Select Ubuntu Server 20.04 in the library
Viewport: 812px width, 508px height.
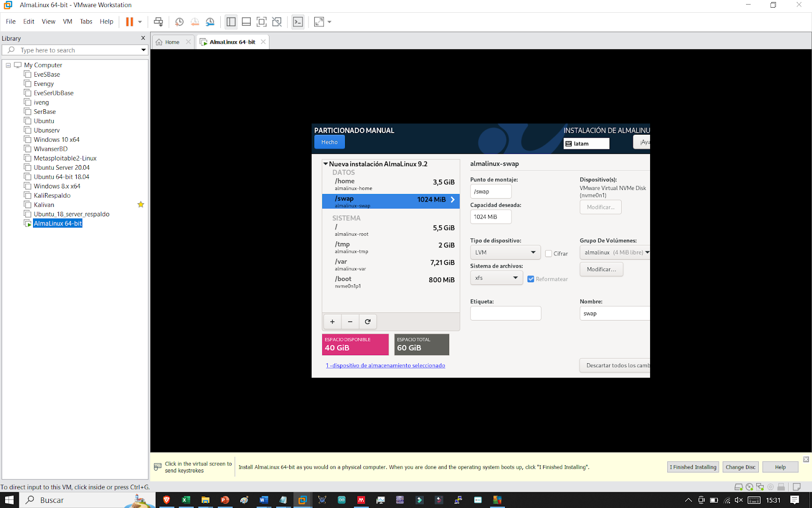(x=61, y=168)
